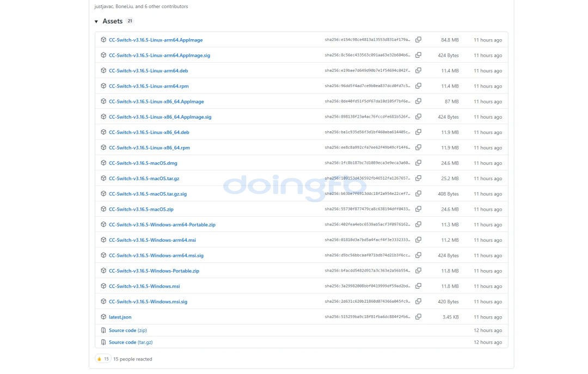This screenshot has height=374, width=588.
Task: Copy sha256 of macOS.tar.gz.sig
Action: (x=418, y=193)
